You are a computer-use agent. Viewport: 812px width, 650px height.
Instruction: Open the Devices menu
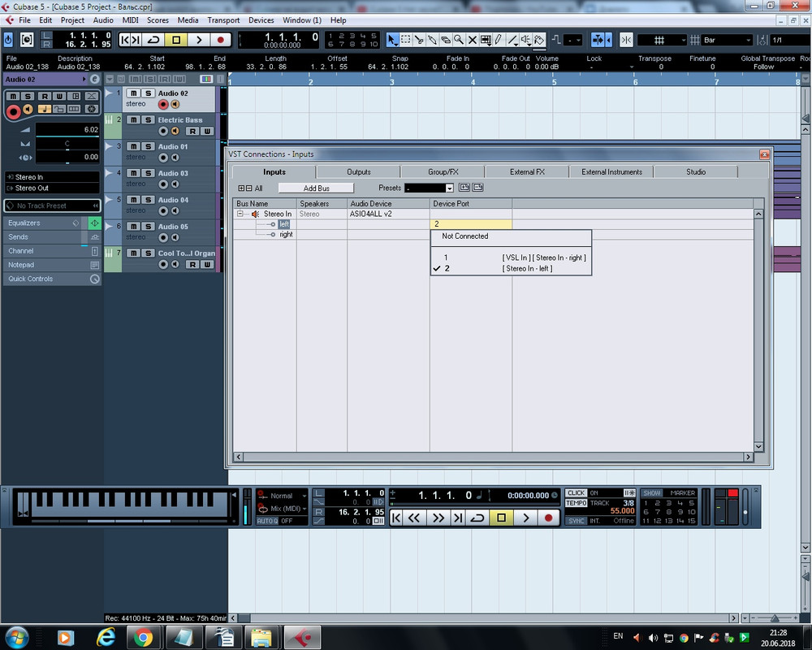(x=261, y=20)
